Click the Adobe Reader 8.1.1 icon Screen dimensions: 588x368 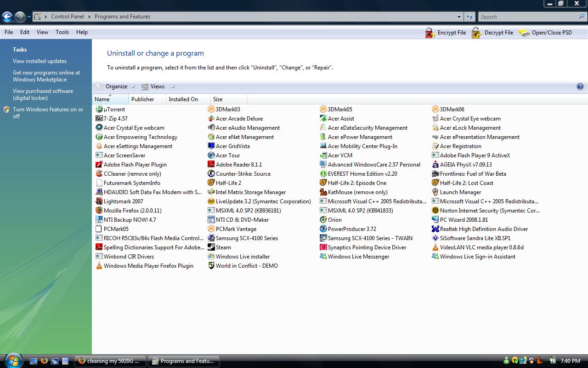(x=211, y=165)
